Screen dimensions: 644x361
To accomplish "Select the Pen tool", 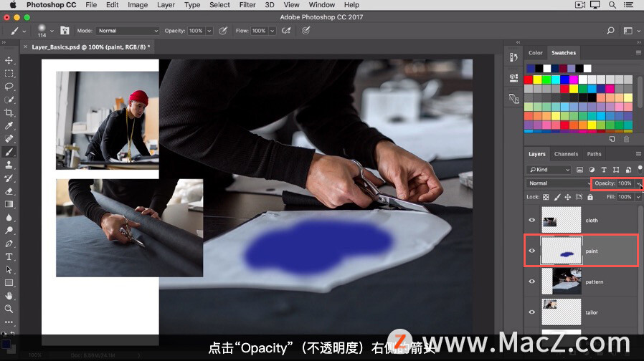I will pos(9,244).
